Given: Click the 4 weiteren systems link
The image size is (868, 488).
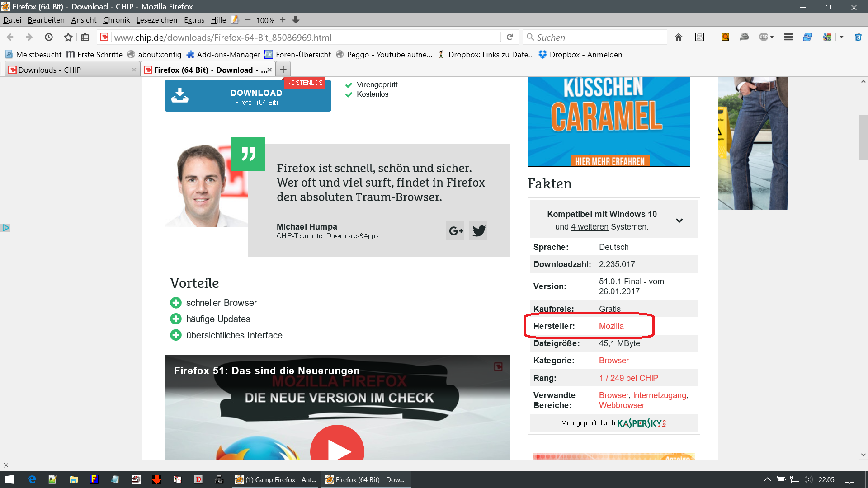Looking at the screenshot, I should [x=590, y=227].
